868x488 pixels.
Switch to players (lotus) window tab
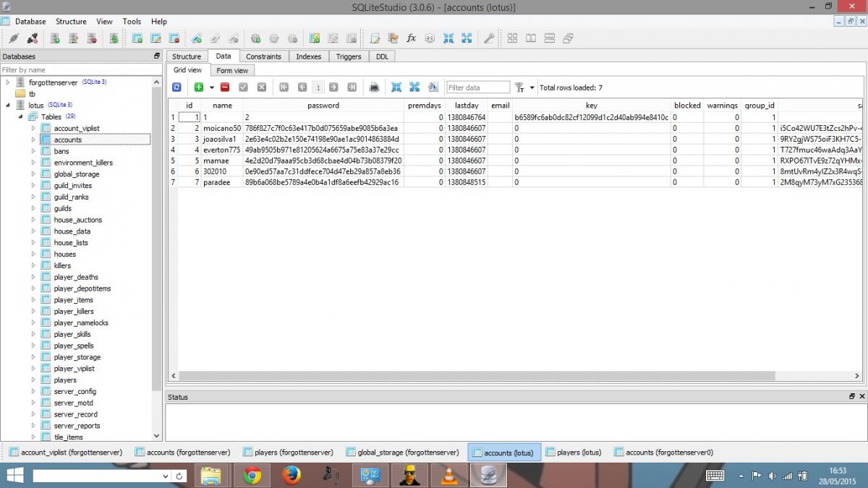(x=572, y=453)
